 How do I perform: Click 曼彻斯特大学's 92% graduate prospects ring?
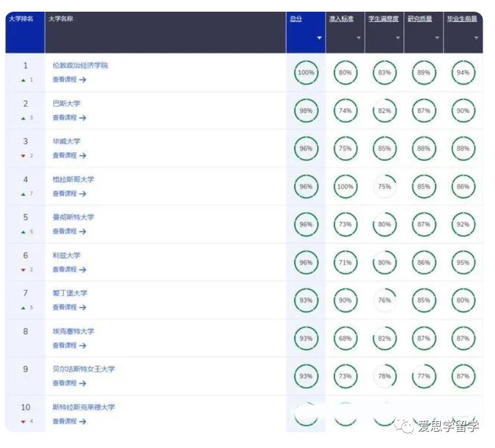[x=463, y=224]
